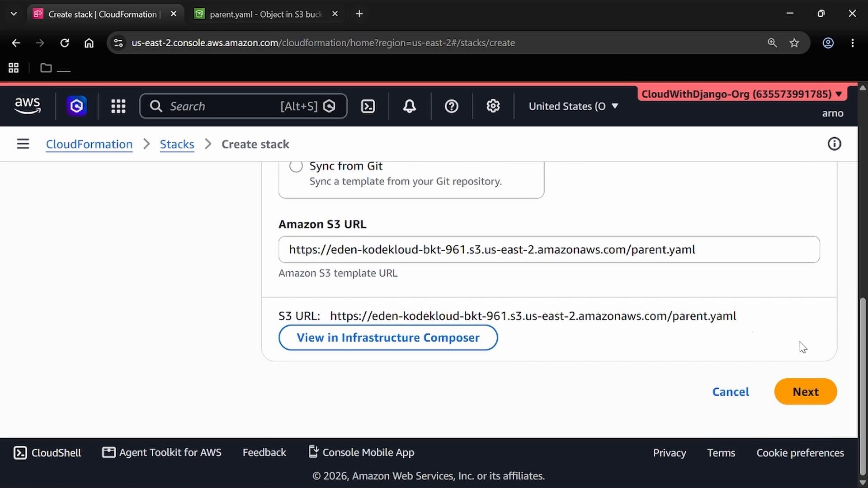This screenshot has height=488, width=868.
Task: Open the bookmarks folder icon
Action: (46, 68)
